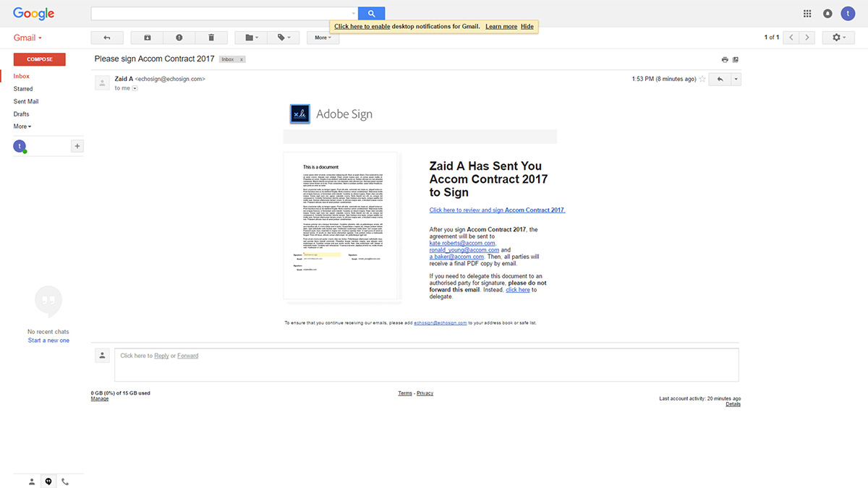Image resolution: width=868 pixels, height=488 pixels.
Task: Switch to hangouts conversations icon
Action: tap(48, 481)
